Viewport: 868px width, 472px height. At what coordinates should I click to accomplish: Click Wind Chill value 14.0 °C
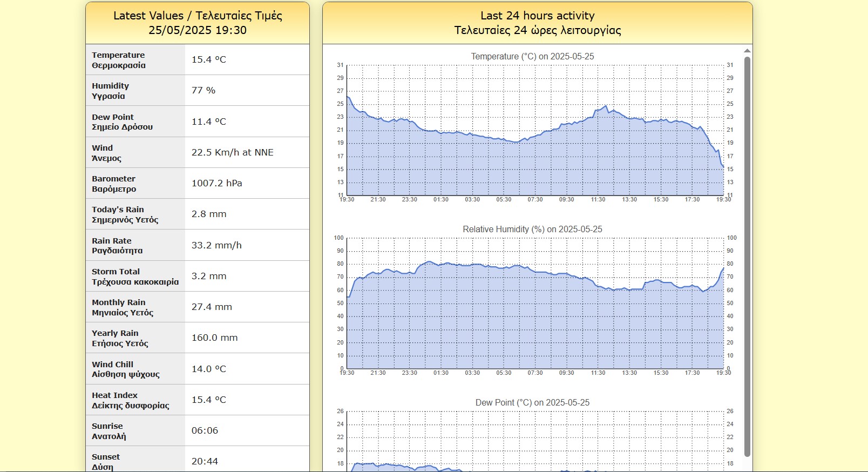point(209,369)
